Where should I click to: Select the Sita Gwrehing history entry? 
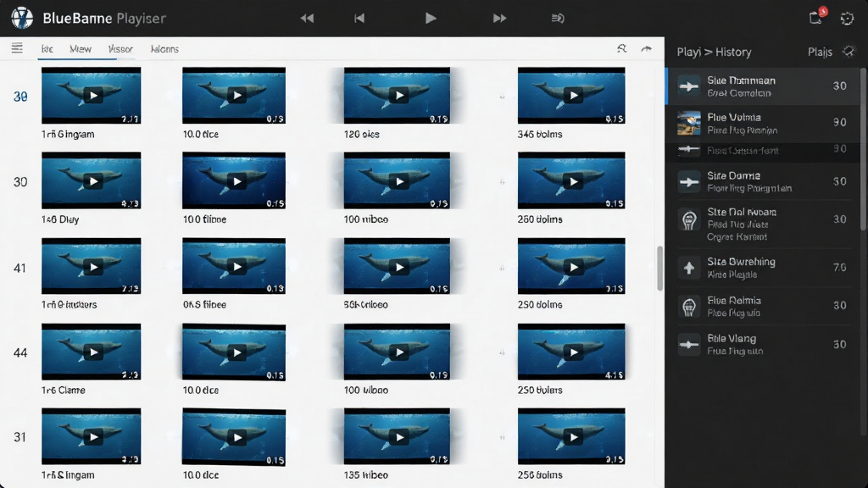pyautogui.click(x=763, y=268)
